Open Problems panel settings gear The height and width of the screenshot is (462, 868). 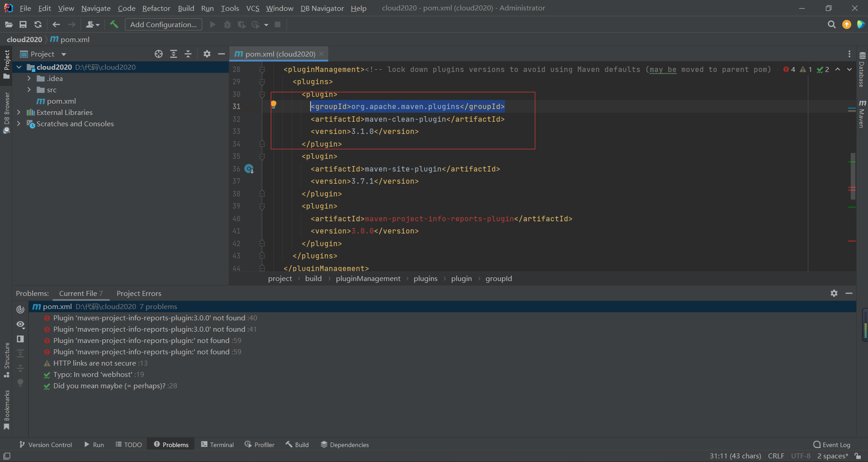click(834, 293)
